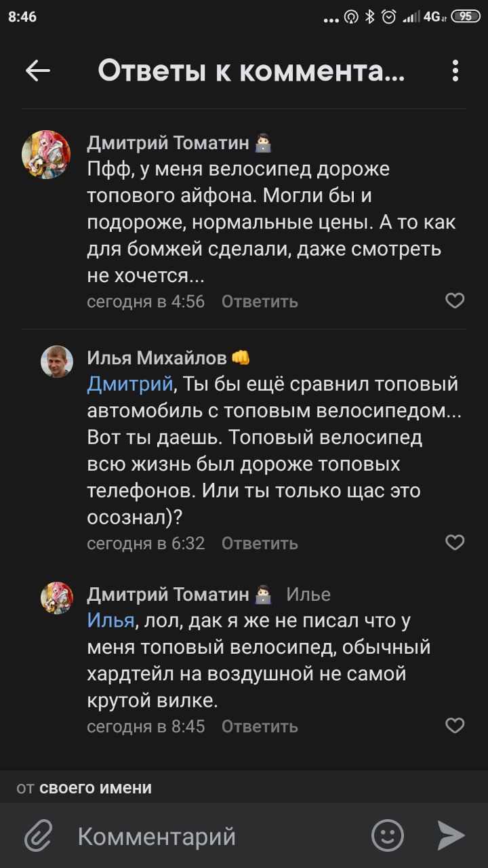Image resolution: width=488 pixels, height=868 pixels.
Task: Like Дмитрий Томатин's first comment at 4:56
Action: pyautogui.click(x=455, y=300)
